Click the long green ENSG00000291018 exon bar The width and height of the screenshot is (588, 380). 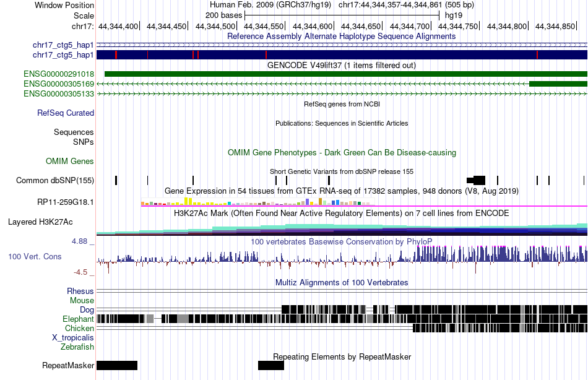click(346, 74)
